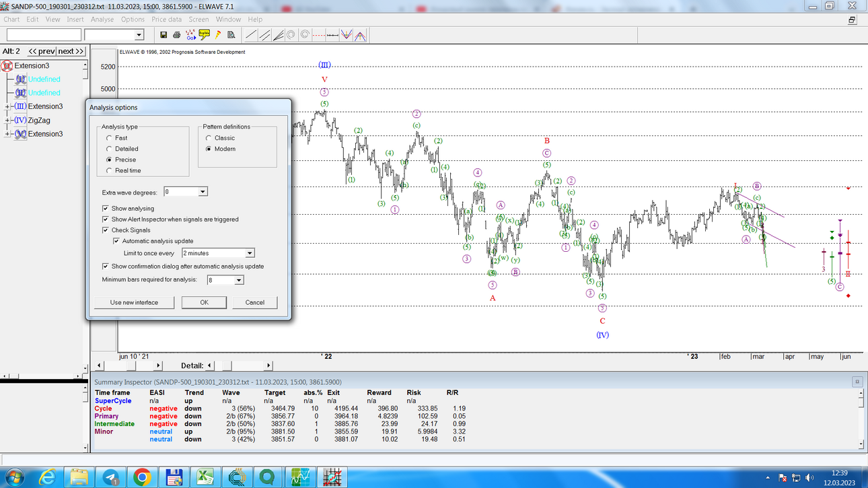Select the parallel channel lines tool
868x488 pixels.
pyautogui.click(x=265, y=35)
